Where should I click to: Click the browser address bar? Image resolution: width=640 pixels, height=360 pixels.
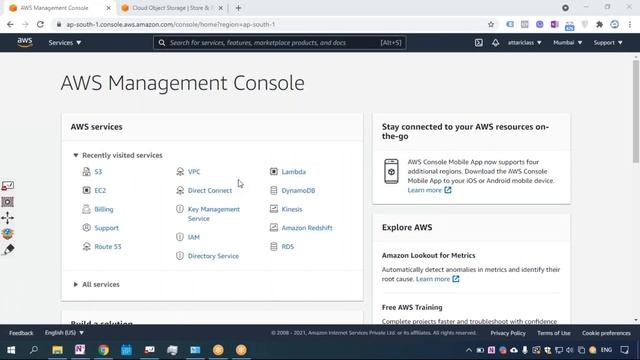tap(269, 24)
